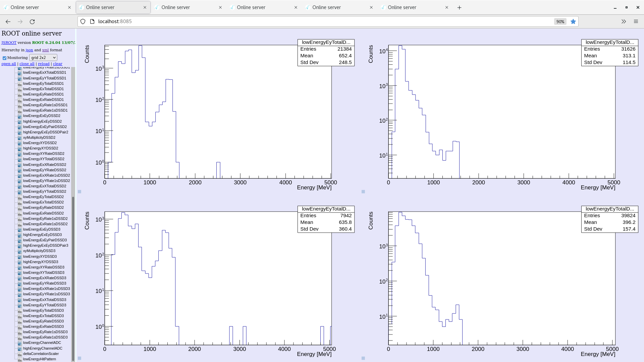
Task: Click the browser reload page icon
Action: pyautogui.click(x=32, y=21)
